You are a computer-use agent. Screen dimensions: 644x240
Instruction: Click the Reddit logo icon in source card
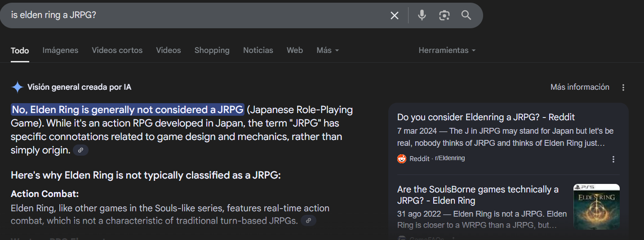coord(402,158)
